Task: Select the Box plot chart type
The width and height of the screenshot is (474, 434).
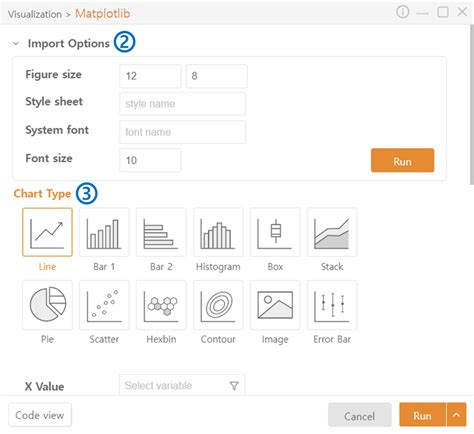Action: click(275, 232)
